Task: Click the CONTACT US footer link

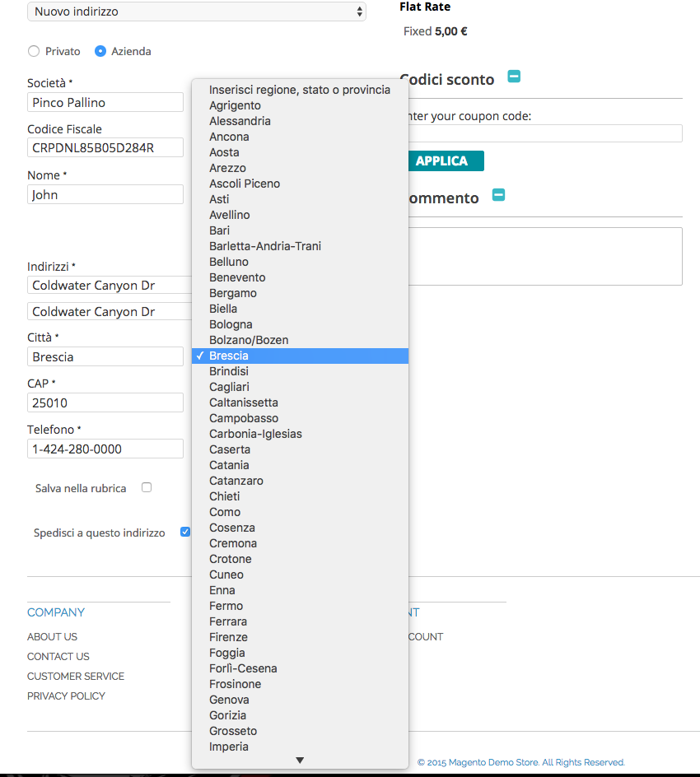Action: tap(58, 657)
